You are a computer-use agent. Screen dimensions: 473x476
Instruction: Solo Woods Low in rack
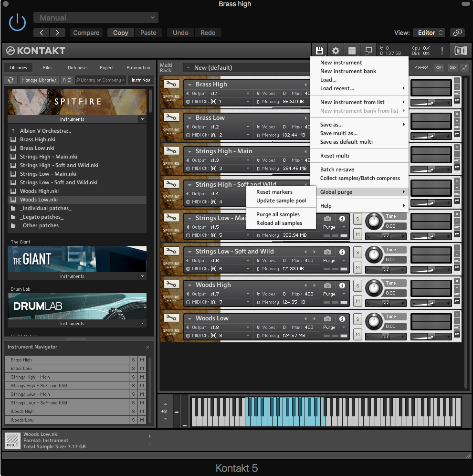click(x=357, y=319)
